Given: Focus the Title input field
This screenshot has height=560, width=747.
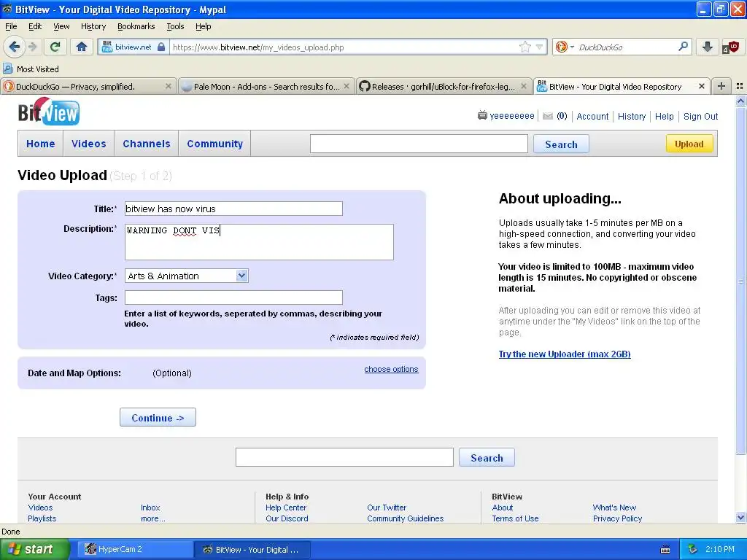Looking at the screenshot, I should tap(233, 209).
